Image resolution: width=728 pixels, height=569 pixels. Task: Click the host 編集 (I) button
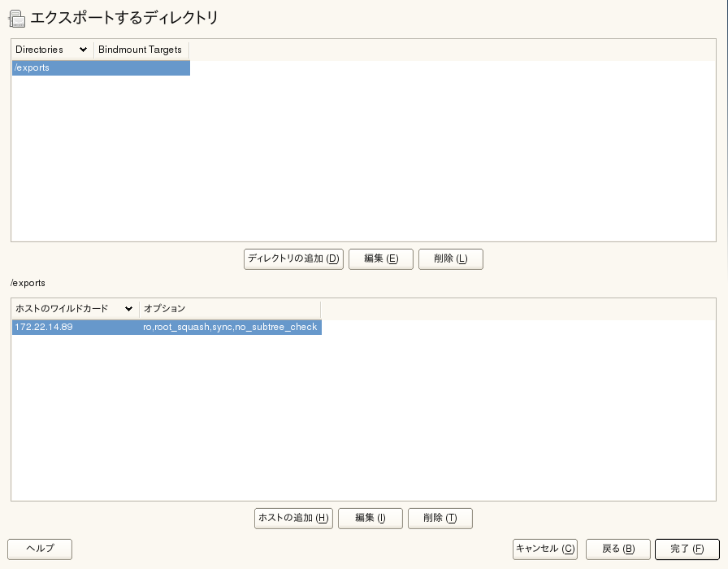(370, 519)
